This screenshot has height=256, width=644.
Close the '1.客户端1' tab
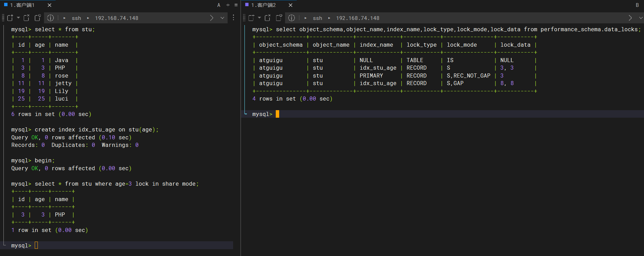point(50,5)
